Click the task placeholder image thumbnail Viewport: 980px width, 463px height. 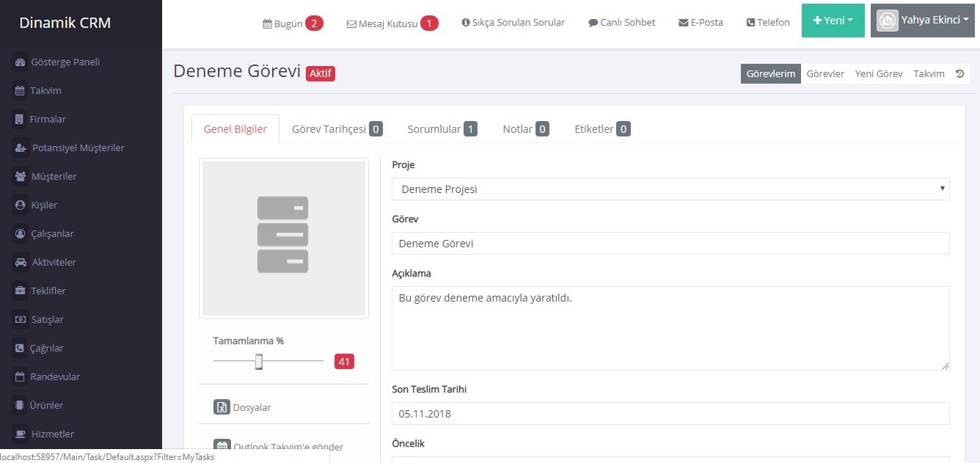(x=283, y=238)
